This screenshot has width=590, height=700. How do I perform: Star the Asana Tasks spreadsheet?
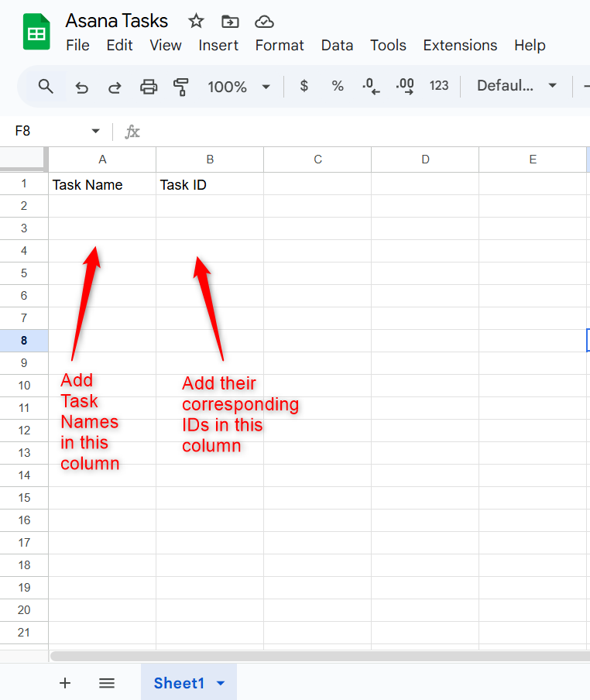pyautogui.click(x=197, y=21)
